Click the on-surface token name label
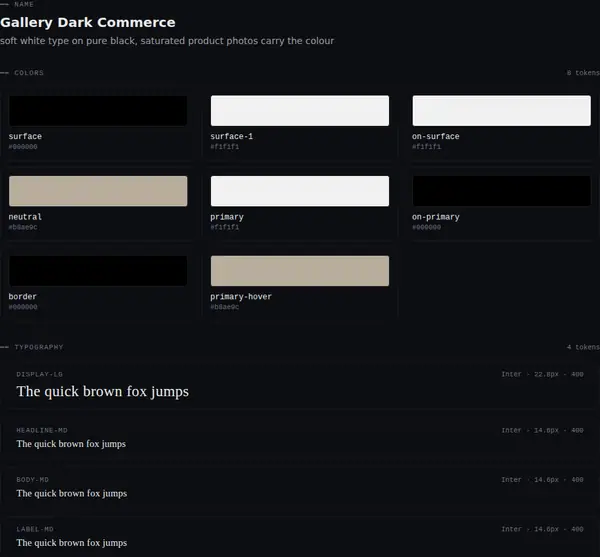 435,136
